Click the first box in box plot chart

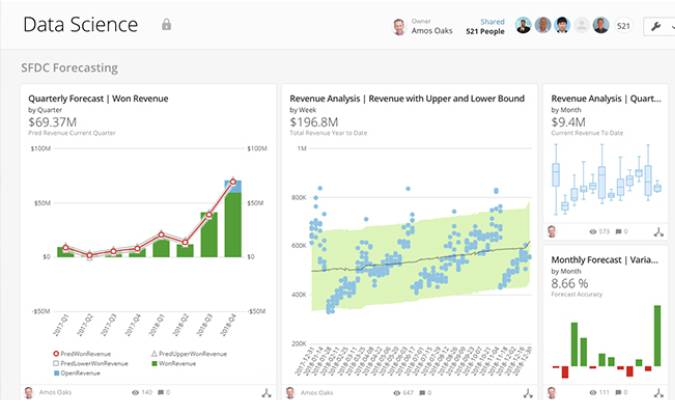[556, 175]
